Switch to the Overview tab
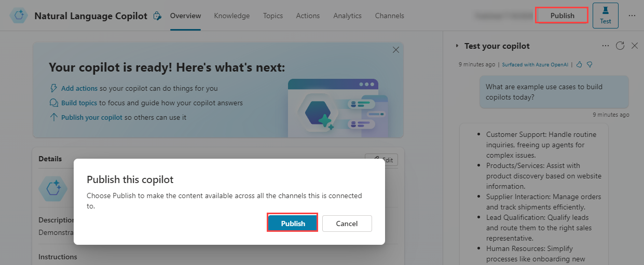 185,16
